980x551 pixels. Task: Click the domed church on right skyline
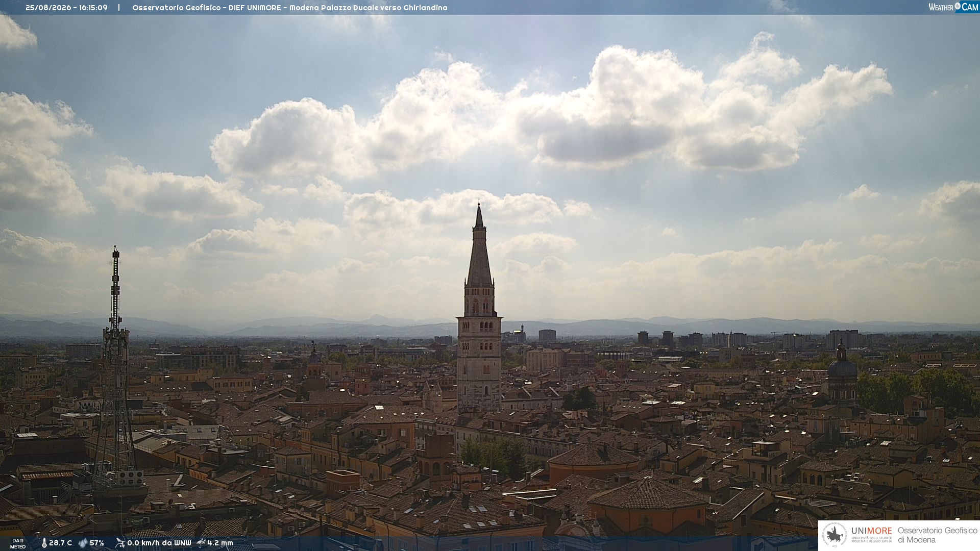[842, 372]
